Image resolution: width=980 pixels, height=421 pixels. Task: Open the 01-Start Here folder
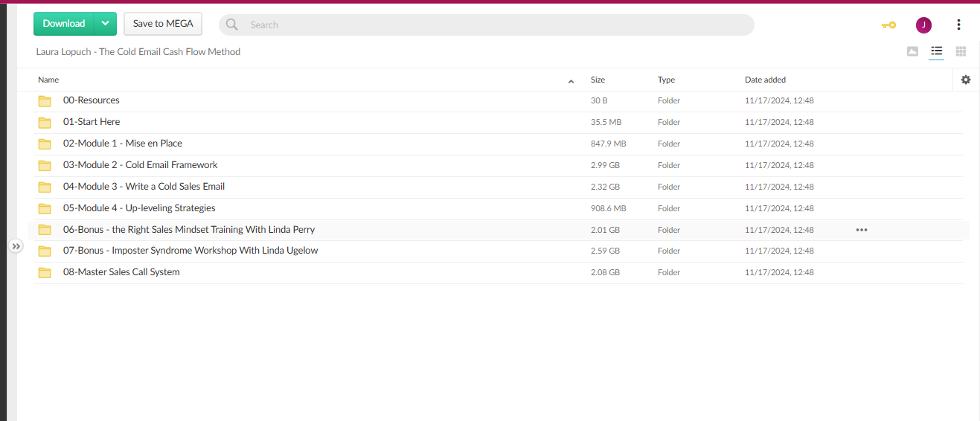(x=92, y=122)
